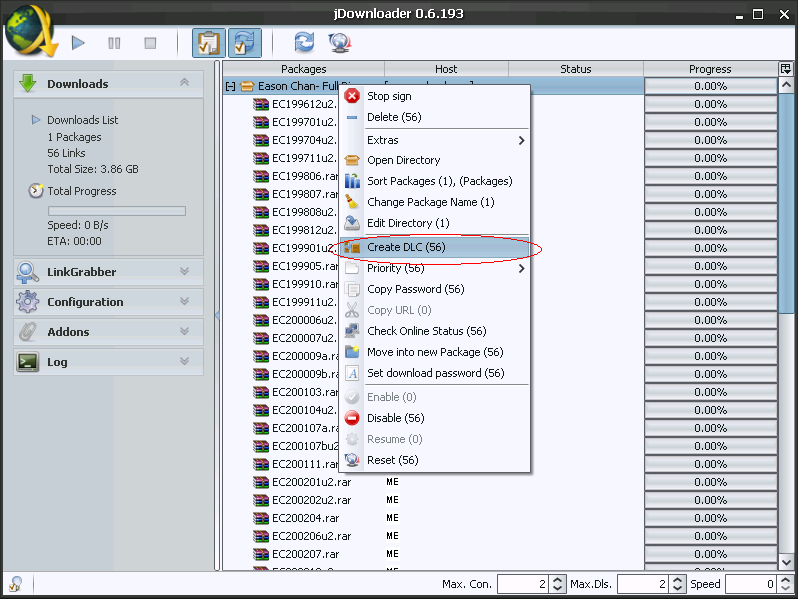This screenshot has width=798, height=599.
Task: Start downloads with the play button
Action: pyautogui.click(x=78, y=43)
